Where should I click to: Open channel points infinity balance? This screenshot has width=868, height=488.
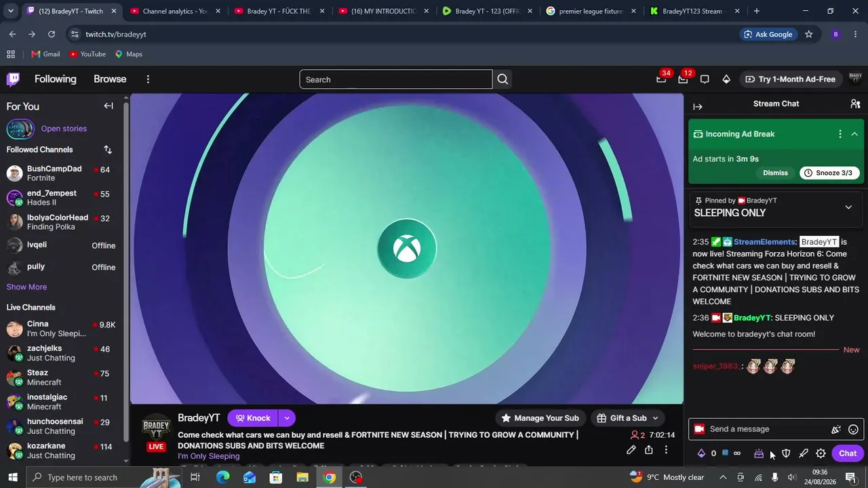(x=731, y=453)
